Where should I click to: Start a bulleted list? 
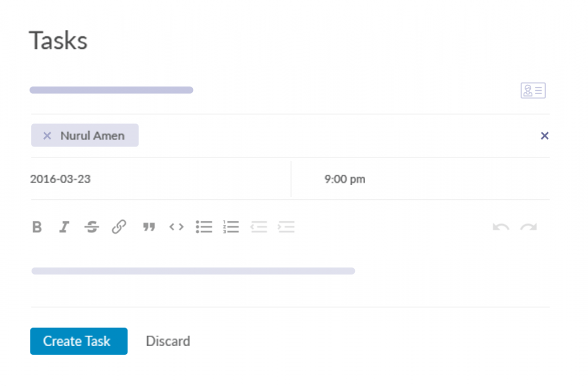204,227
